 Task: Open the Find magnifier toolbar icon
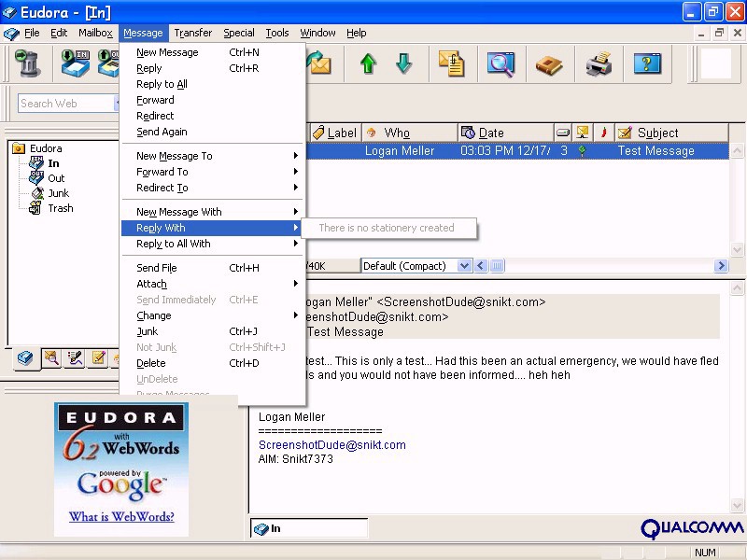point(500,63)
